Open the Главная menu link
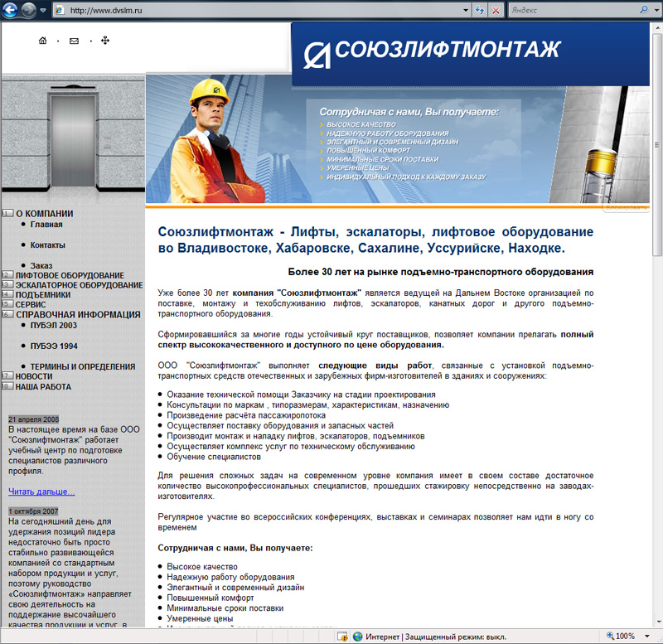The width and height of the screenshot is (663, 644). (x=46, y=225)
